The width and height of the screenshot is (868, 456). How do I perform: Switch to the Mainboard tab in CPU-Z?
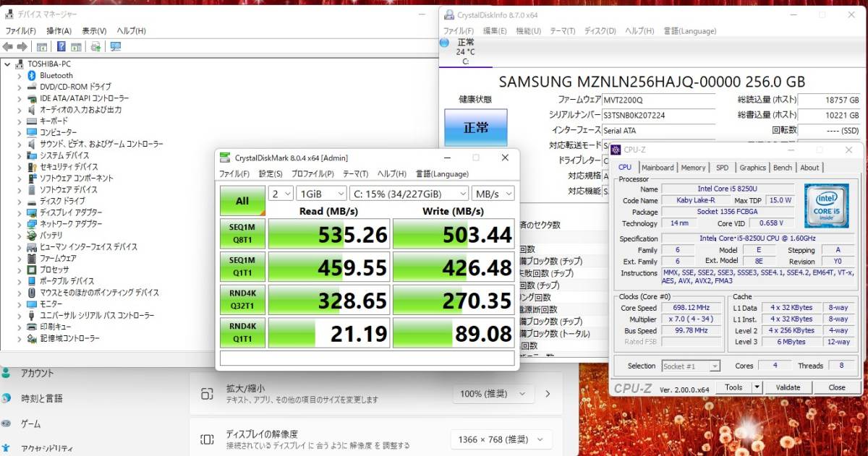[x=658, y=168]
